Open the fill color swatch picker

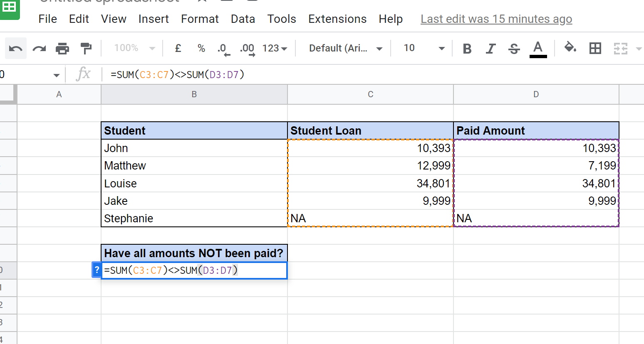[570, 48]
